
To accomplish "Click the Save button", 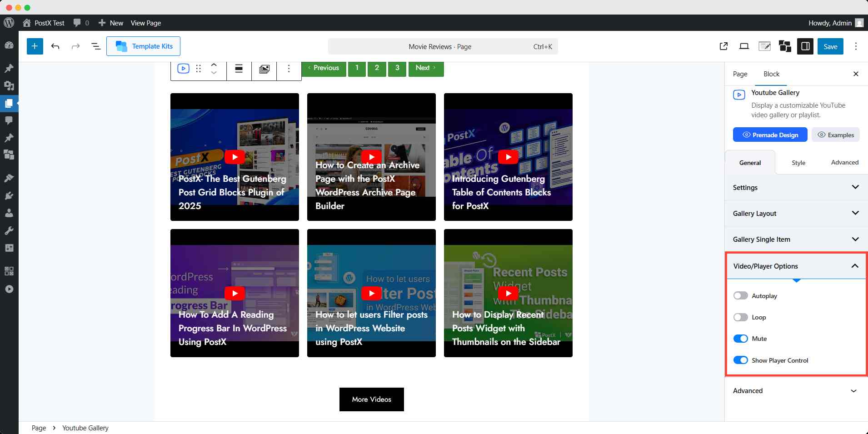I will tap(830, 46).
